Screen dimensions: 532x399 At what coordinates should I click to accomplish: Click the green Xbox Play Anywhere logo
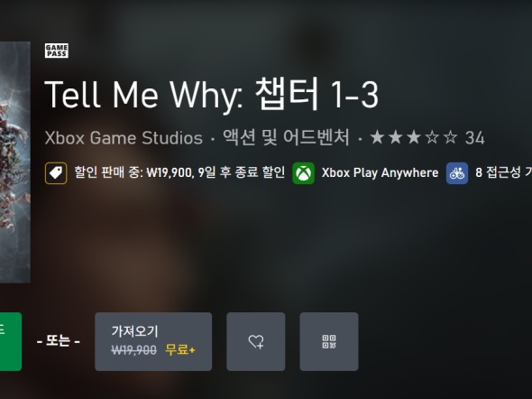[303, 173]
